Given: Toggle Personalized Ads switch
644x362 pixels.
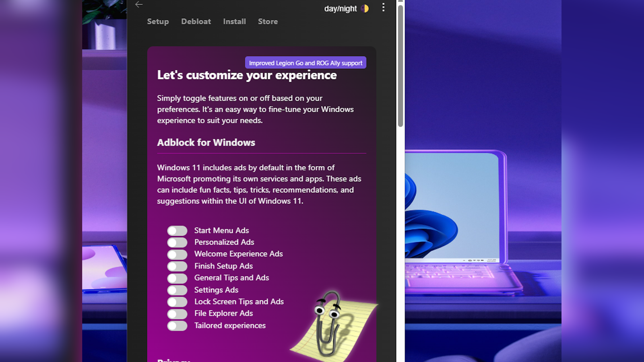Looking at the screenshot, I should (177, 243).
